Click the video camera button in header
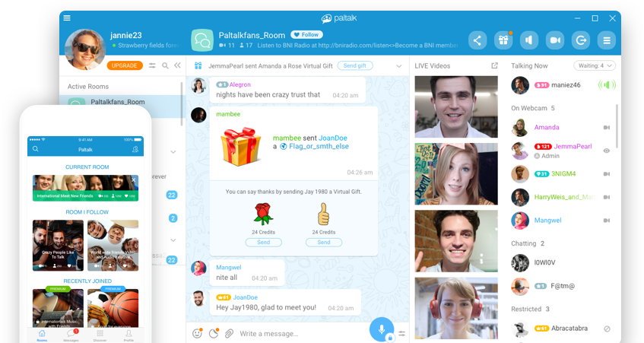This screenshot has width=644, height=343. 555,40
